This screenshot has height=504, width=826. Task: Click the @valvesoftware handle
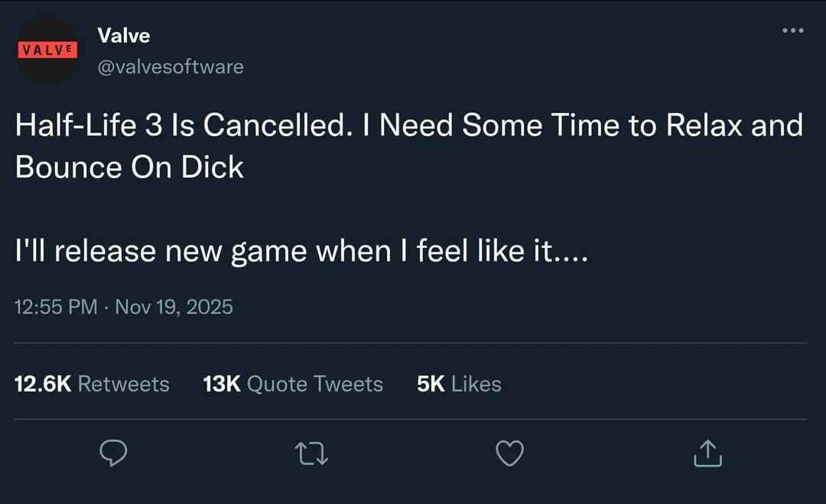171,67
